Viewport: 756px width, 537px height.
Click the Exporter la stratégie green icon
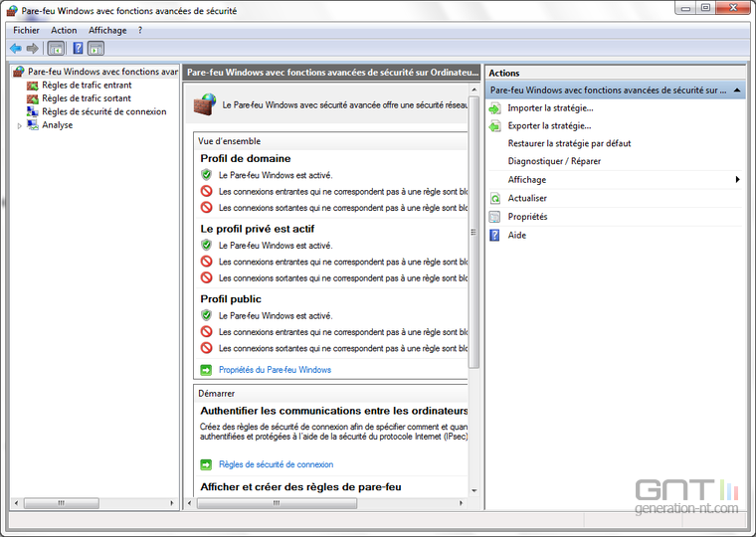pos(494,126)
